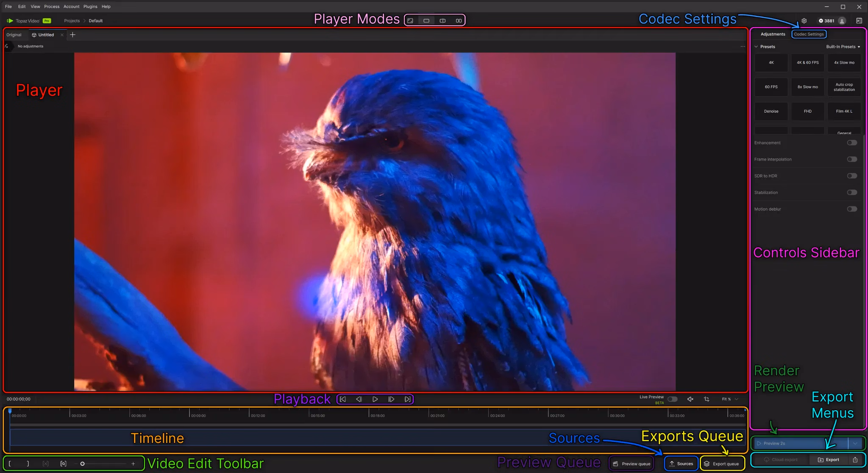Expand the Preview 2s duration arrow
Viewport: 868px width, 473px height.
(x=855, y=443)
